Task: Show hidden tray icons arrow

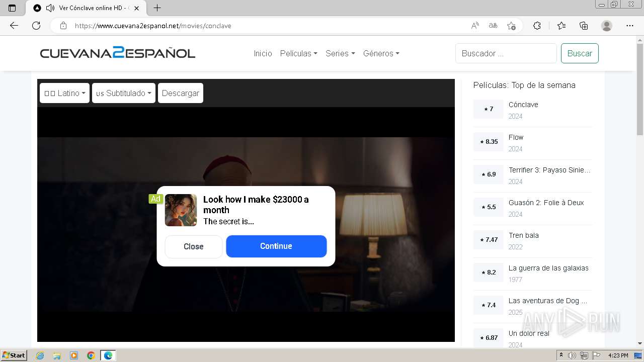Action: pos(561,355)
